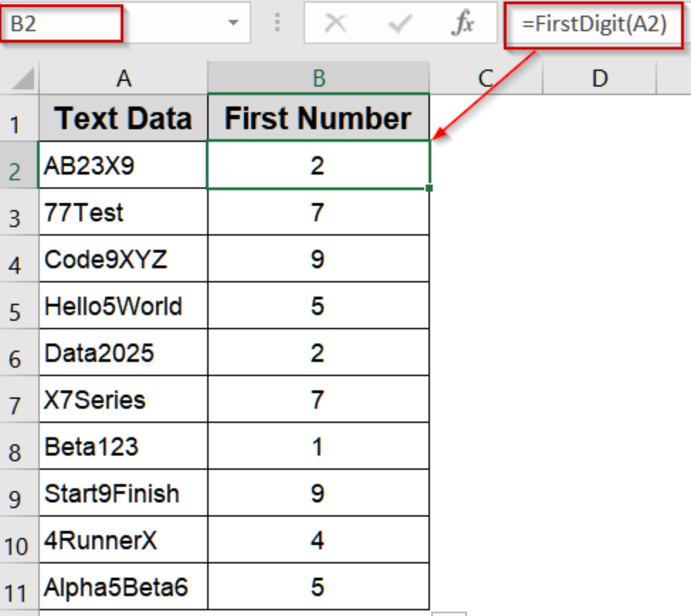Click the vertical ellipsis separator icon

[x=278, y=22]
